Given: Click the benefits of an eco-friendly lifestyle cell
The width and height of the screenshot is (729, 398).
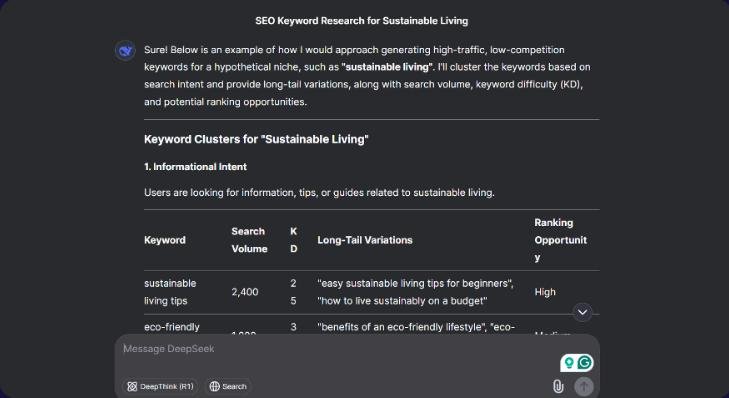Looking at the screenshot, I should click(x=416, y=327).
